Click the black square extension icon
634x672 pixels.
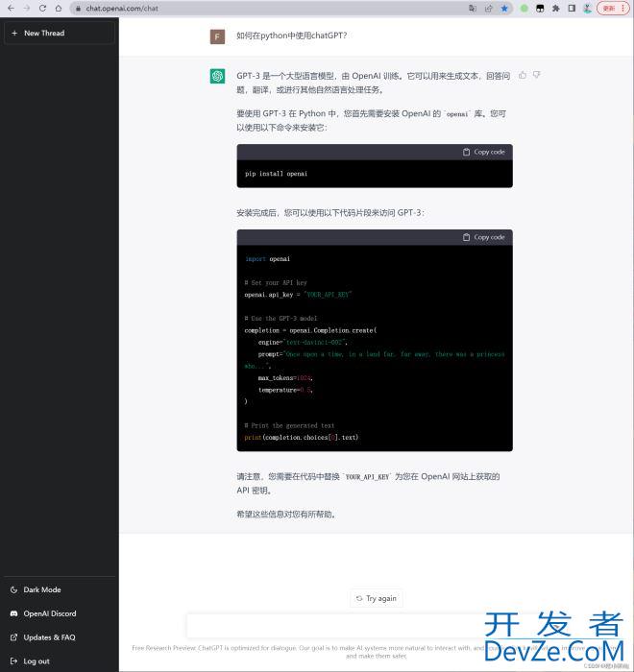click(540, 8)
